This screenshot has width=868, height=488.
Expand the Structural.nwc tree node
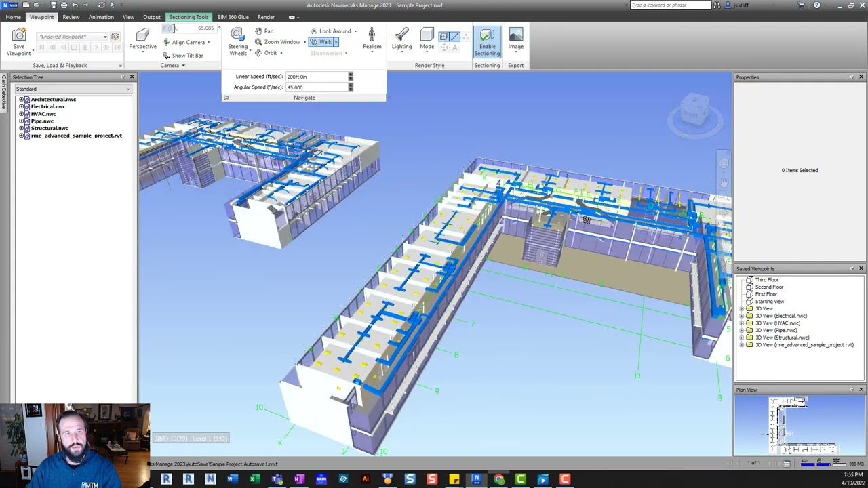[21, 128]
